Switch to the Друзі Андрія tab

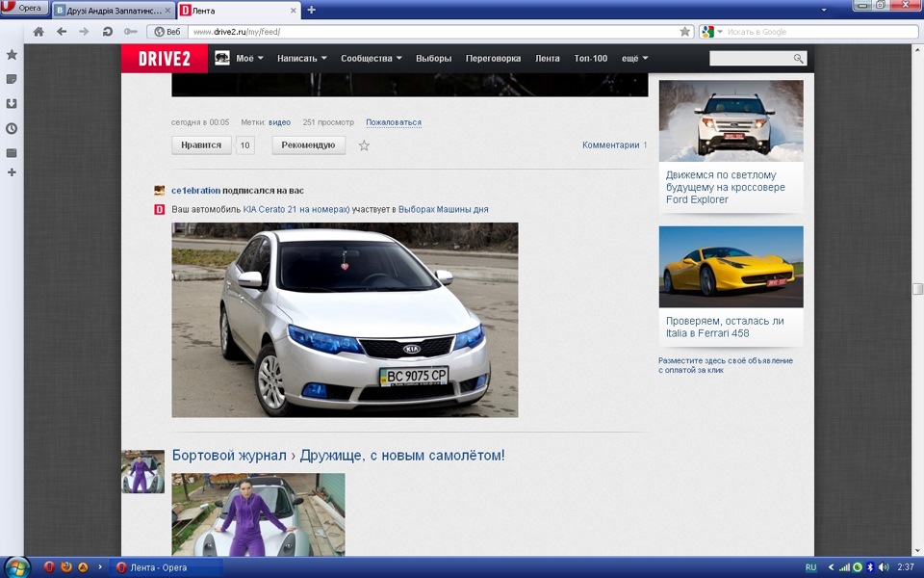[114, 11]
